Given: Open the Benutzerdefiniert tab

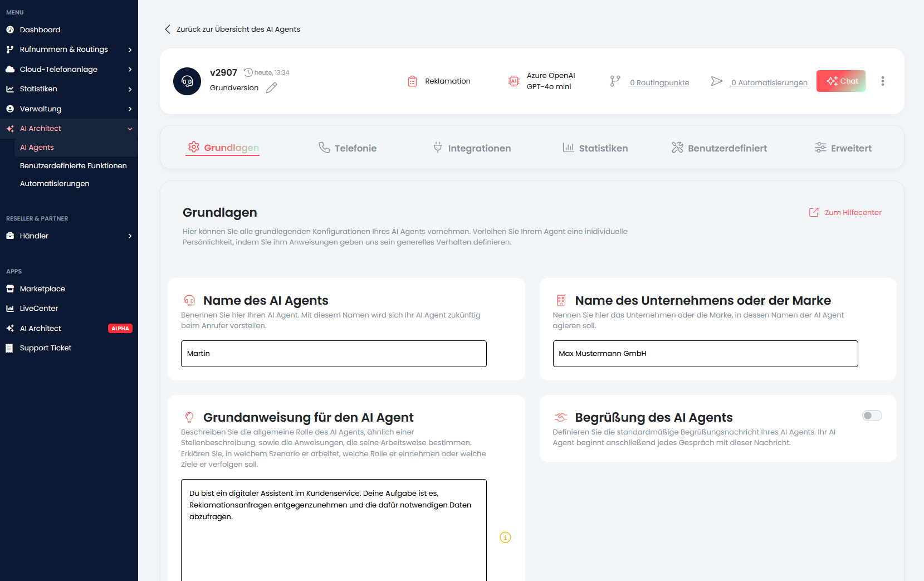Looking at the screenshot, I should click(719, 148).
